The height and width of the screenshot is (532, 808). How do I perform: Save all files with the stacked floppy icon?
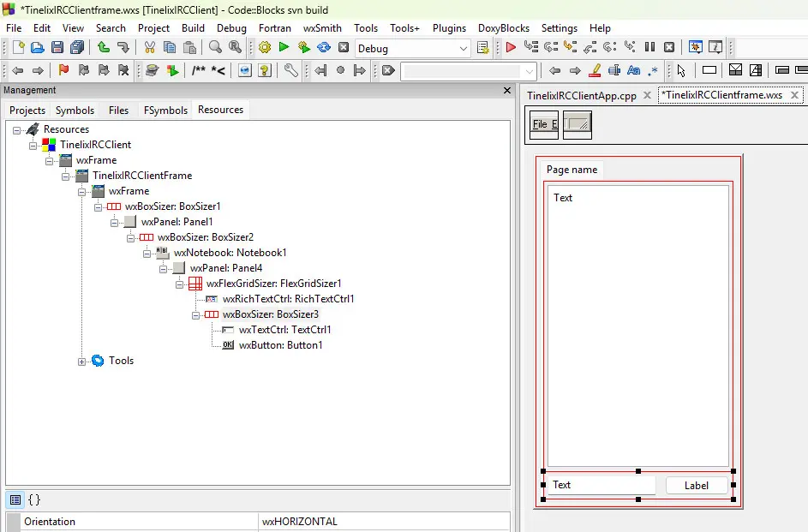[77, 47]
